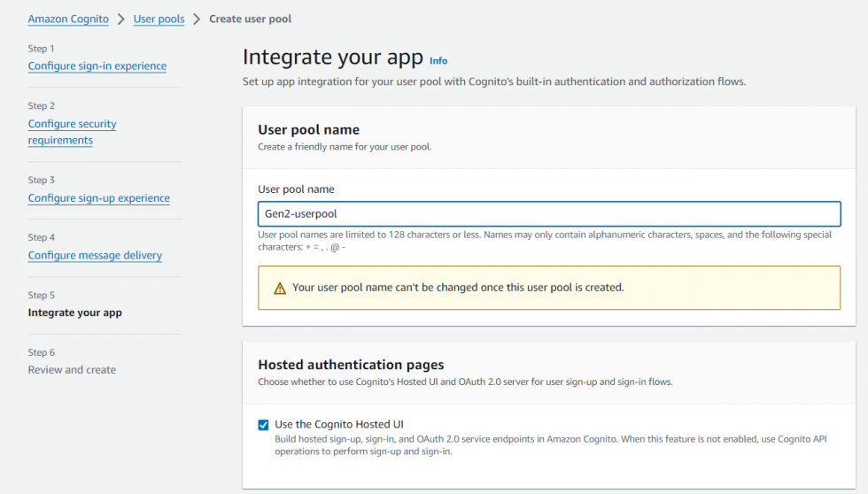Click the 'Integrate your app' page title

click(332, 58)
